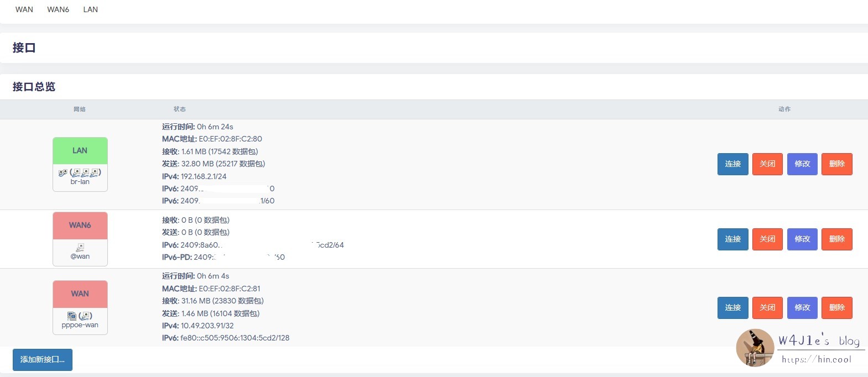Select the LAN tab at top

[x=91, y=9]
